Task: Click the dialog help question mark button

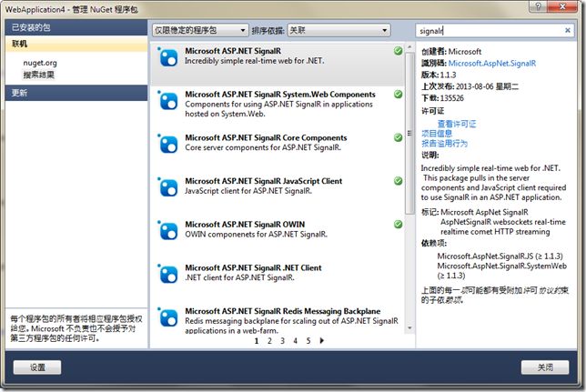Action: (538, 6)
